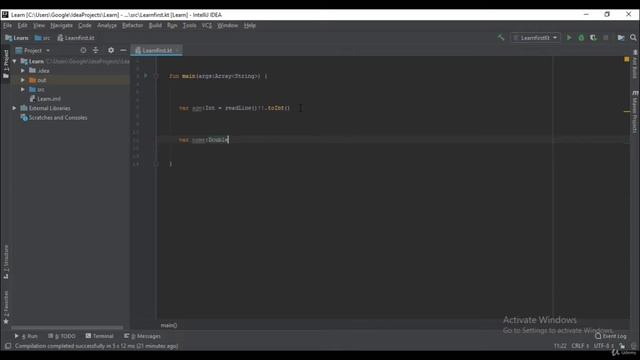This screenshot has height=360, width=640.
Task: Click the Project panel horizontal scrollbar
Action: pos(67,327)
